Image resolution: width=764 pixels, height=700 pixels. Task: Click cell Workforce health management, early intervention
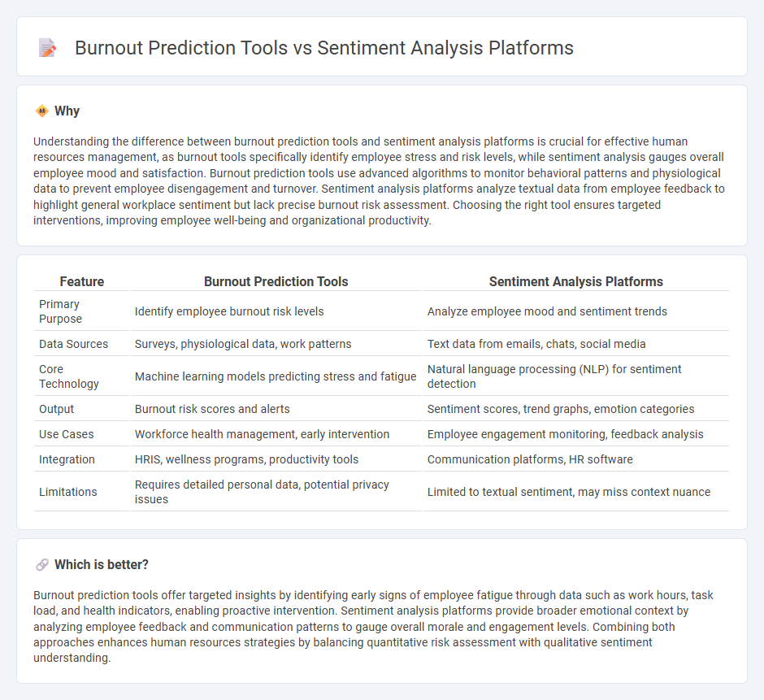pyautogui.click(x=276, y=434)
